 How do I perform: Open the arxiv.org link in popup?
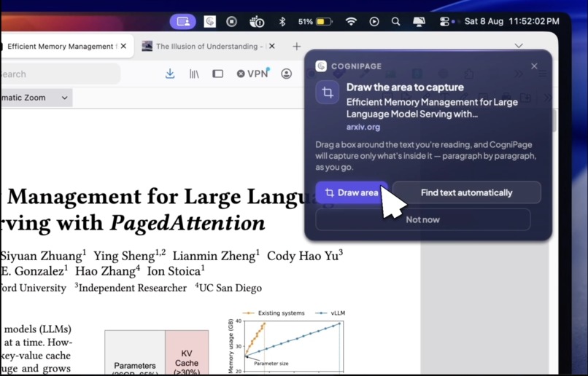363,127
